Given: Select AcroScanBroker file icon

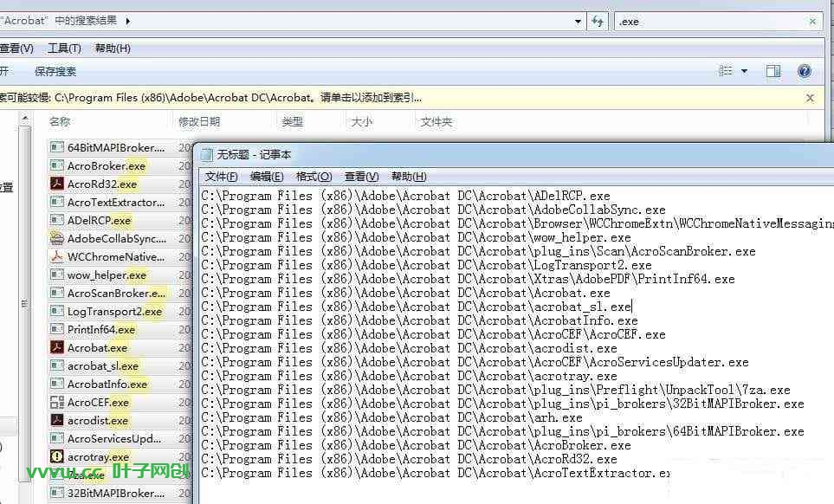Looking at the screenshot, I should coord(56,293).
